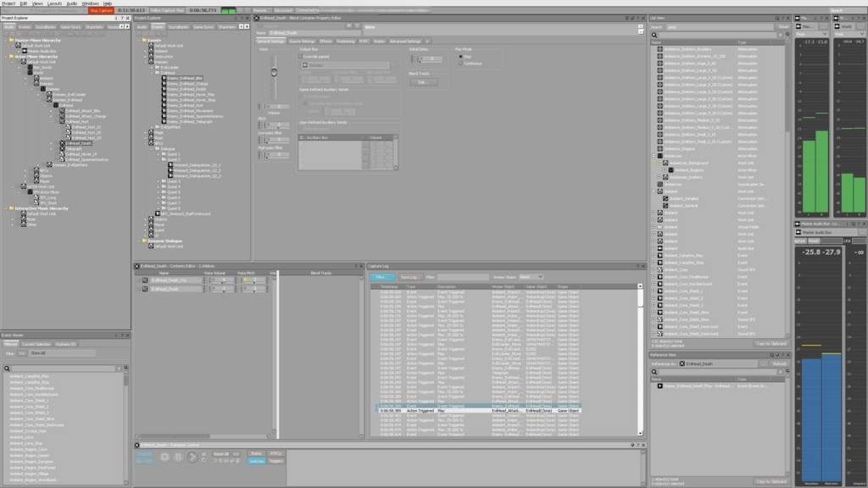
Task: Toggle the States button in Transport Control
Action: pyautogui.click(x=256, y=454)
